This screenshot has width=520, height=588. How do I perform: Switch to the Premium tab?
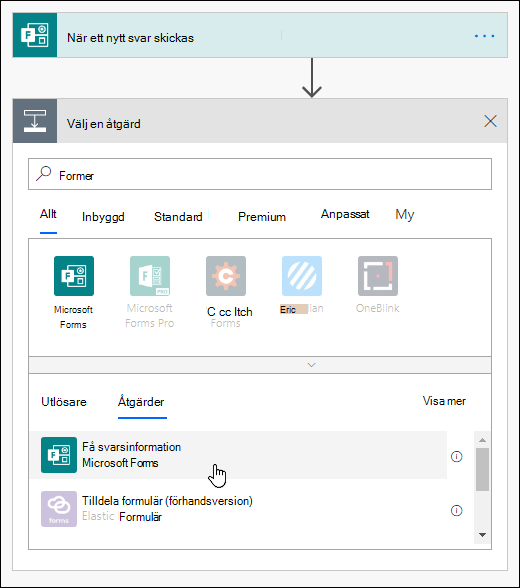click(262, 217)
